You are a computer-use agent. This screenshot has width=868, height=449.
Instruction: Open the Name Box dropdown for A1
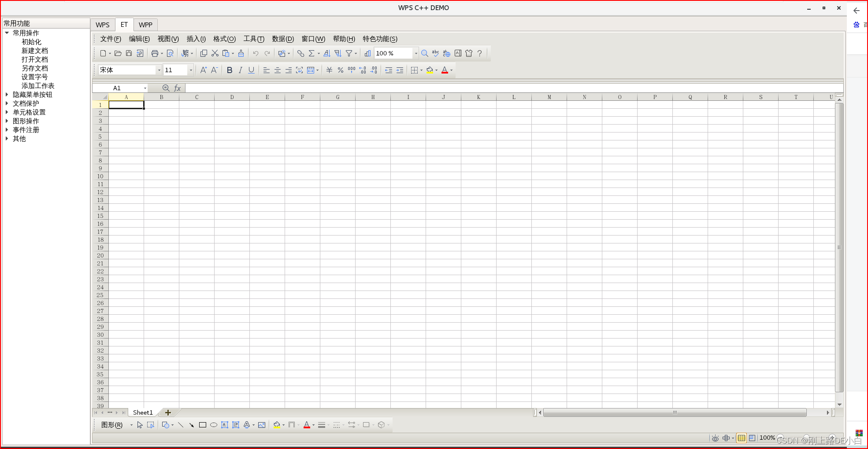pos(145,88)
